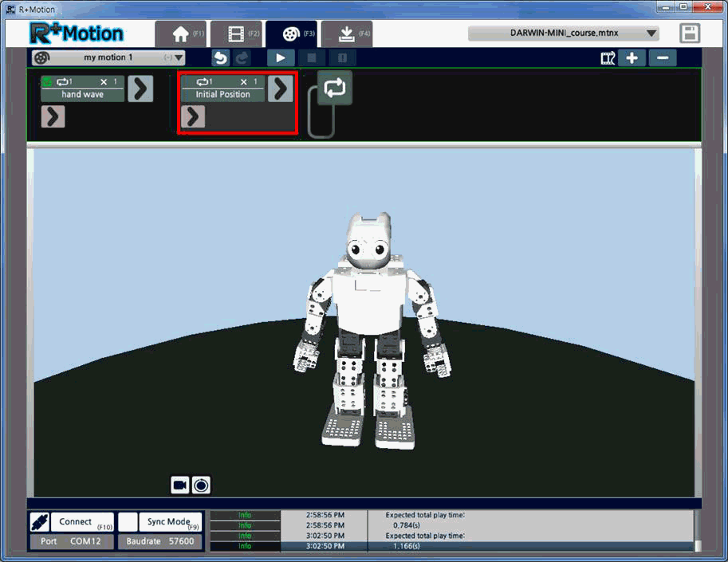
Task: Click the exit arrow below hand wave
Action: click(53, 116)
